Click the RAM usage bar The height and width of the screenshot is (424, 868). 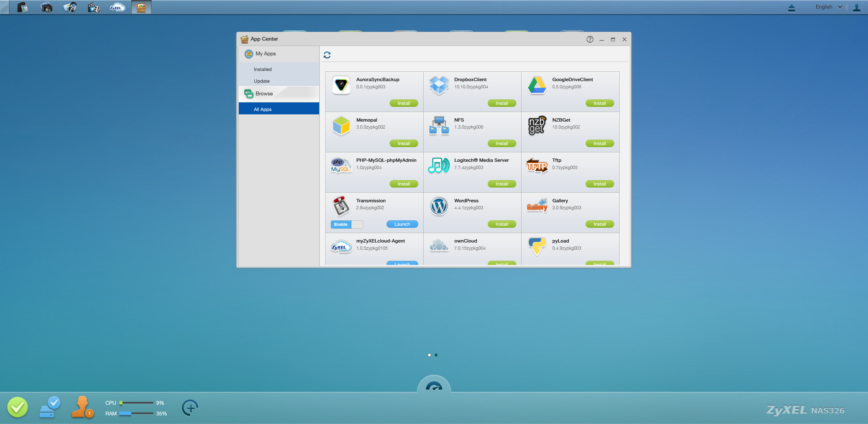136,414
